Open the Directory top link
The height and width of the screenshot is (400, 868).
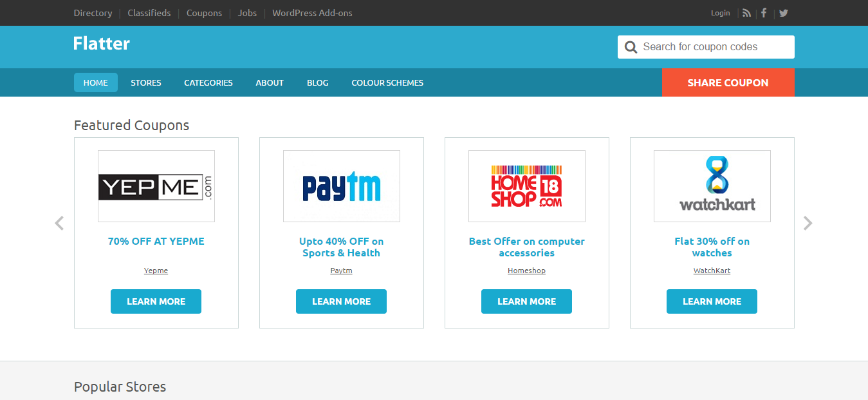[x=93, y=13]
